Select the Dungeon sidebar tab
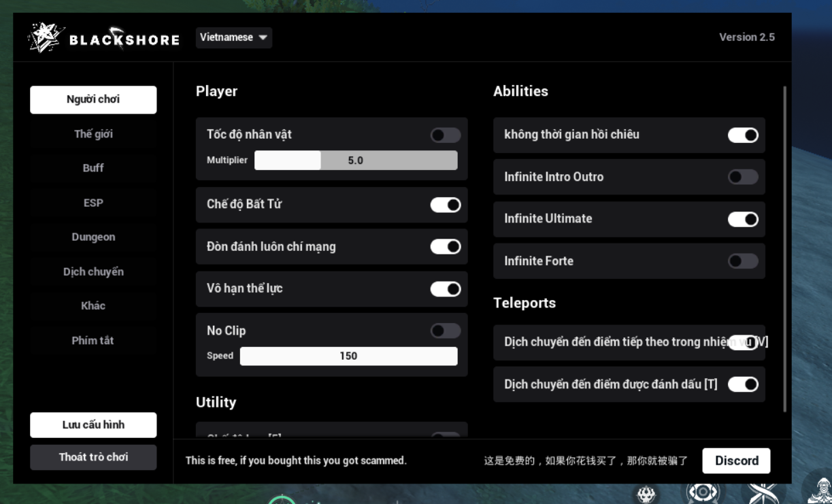Screen dimensions: 832x504 (93, 237)
